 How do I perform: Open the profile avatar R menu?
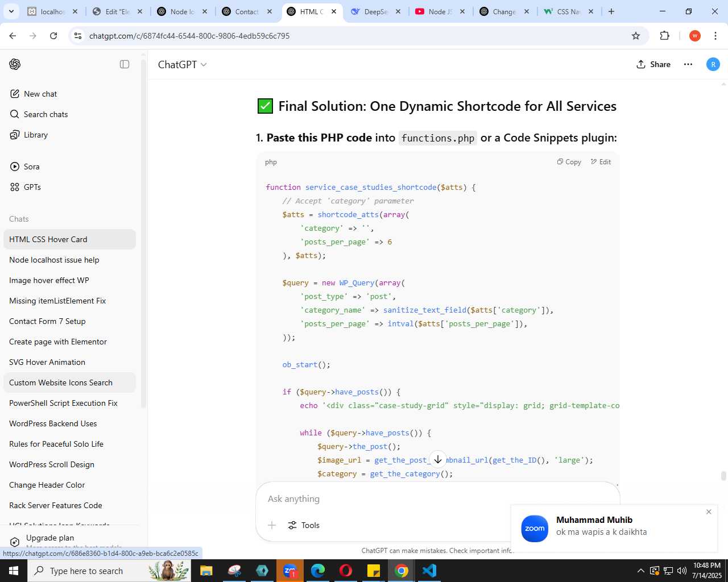click(x=713, y=64)
